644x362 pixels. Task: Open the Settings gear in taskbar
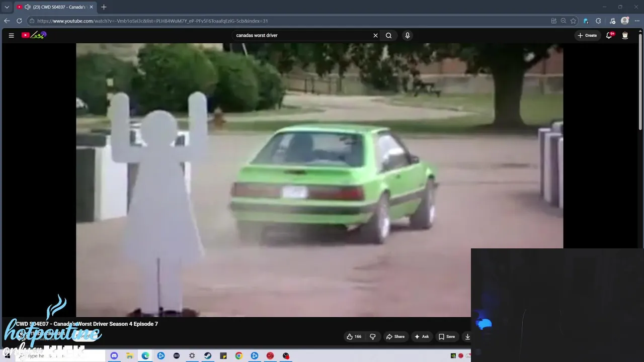(x=192, y=355)
